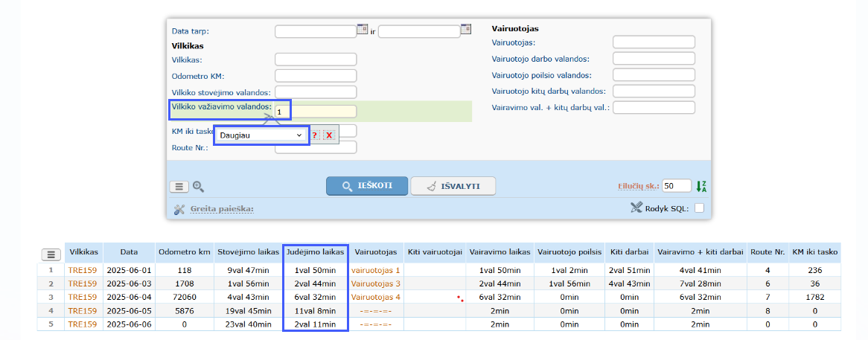Open the vairuotojas 1 driver link
Image resolution: width=868 pixels, height=340 pixels.
(x=375, y=271)
